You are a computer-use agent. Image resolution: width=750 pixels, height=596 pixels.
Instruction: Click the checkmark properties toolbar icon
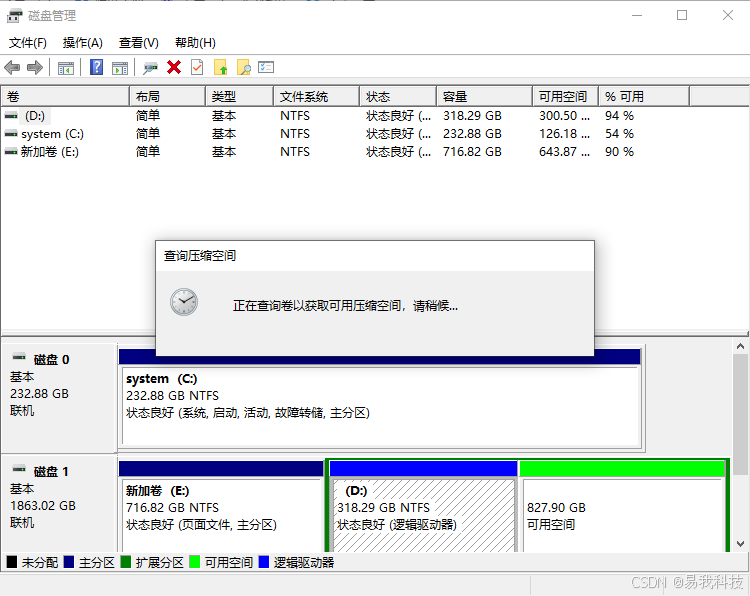pos(197,67)
